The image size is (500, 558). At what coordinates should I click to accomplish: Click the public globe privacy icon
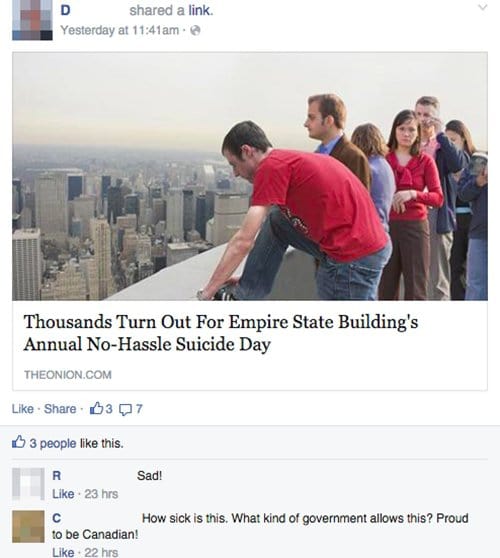(x=195, y=31)
